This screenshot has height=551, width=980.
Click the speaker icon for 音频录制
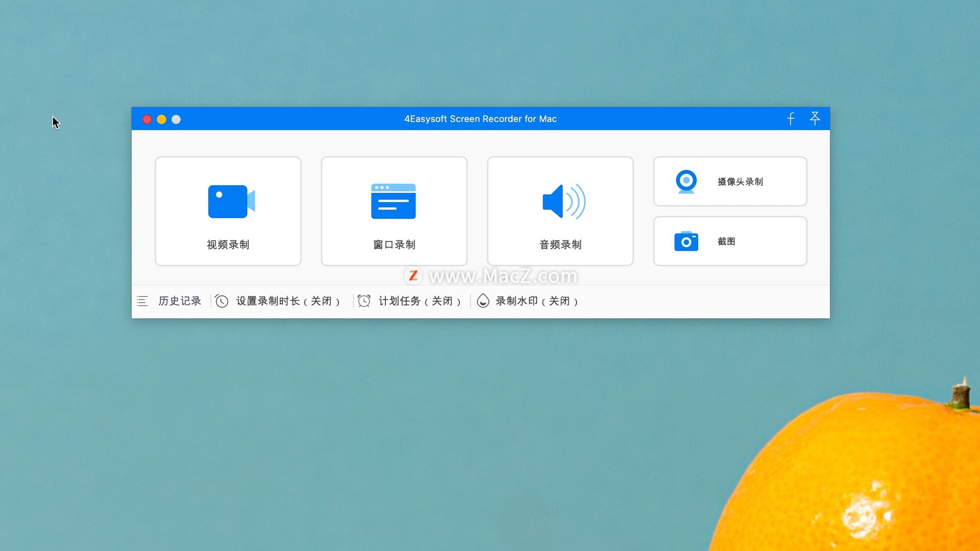pos(563,202)
